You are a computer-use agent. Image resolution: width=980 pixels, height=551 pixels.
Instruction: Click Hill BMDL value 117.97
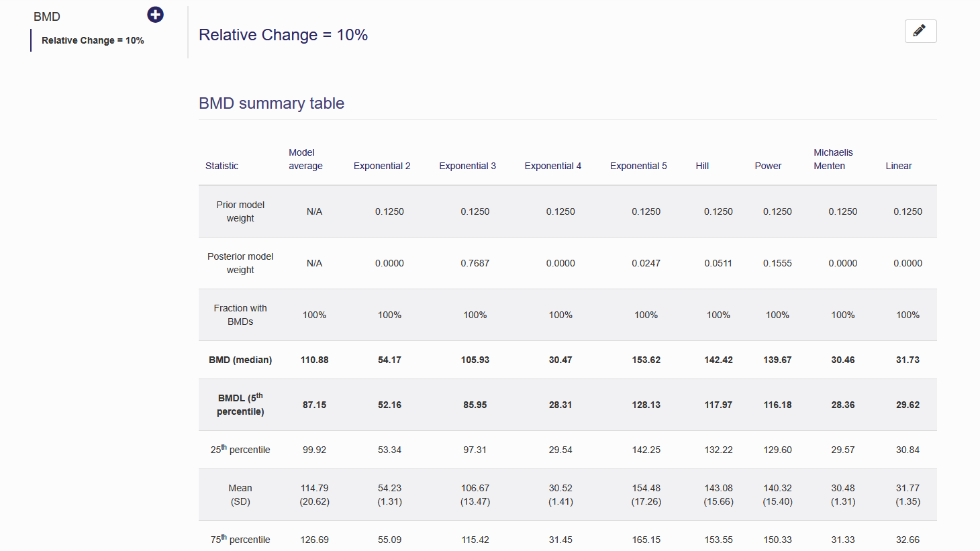pos(718,405)
